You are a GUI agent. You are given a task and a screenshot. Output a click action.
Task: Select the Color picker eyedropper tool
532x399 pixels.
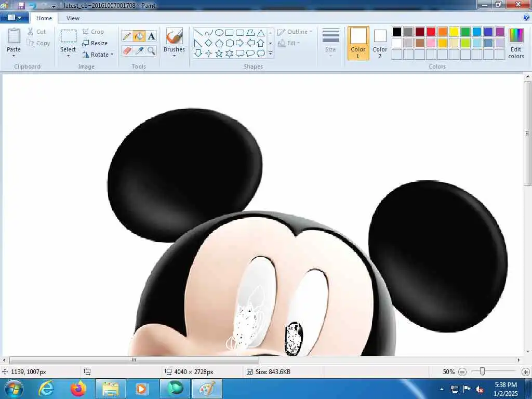point(139,51)
